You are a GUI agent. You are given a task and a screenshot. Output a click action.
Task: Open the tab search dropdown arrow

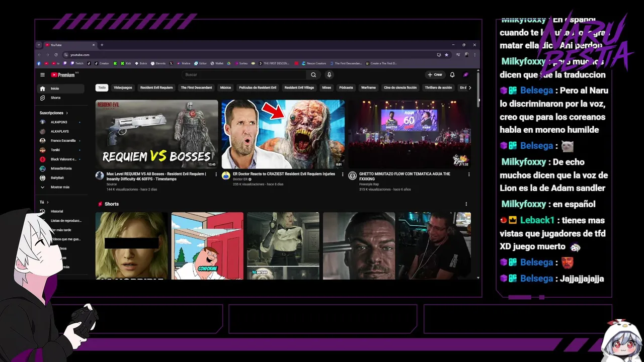point(39,45)
